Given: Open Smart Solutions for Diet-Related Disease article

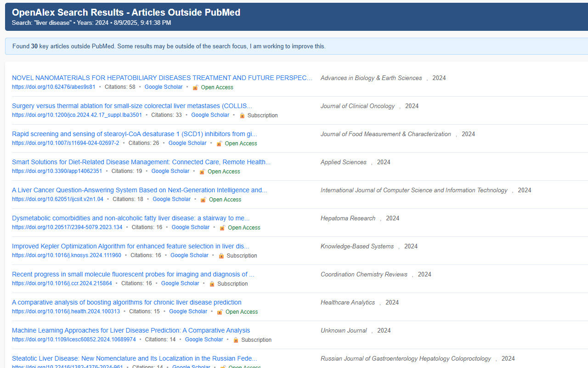Looking at the screenshot, I should [141, 162].
